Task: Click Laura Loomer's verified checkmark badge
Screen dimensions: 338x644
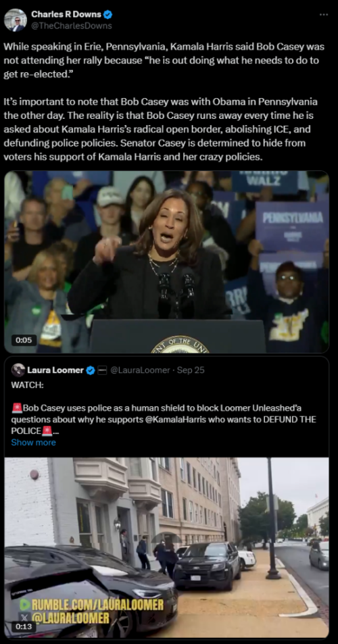Action: [91, 370]
